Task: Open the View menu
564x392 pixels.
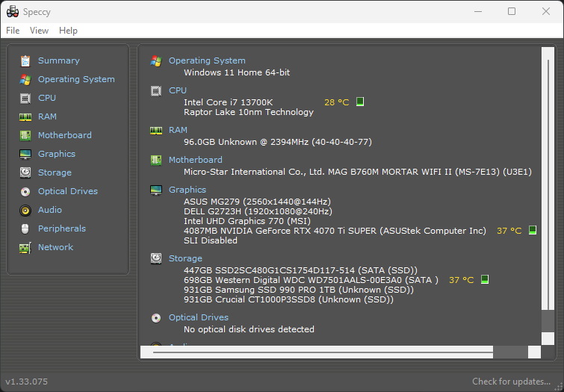Action: click(x=39, y=31)
